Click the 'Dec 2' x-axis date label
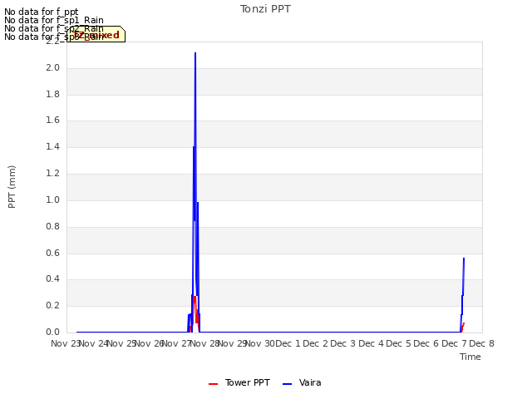Screen dimensions: 532x399 click(x=316, y=343)
